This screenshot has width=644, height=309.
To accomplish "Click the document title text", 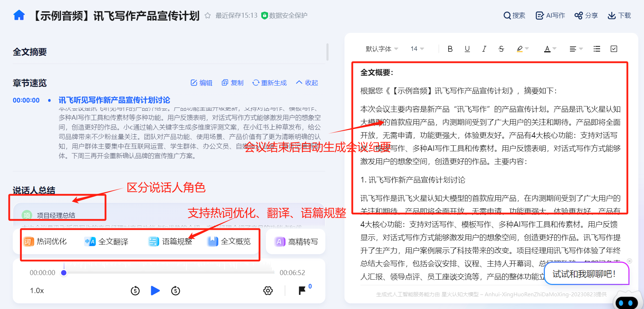I will click(115, 16).
